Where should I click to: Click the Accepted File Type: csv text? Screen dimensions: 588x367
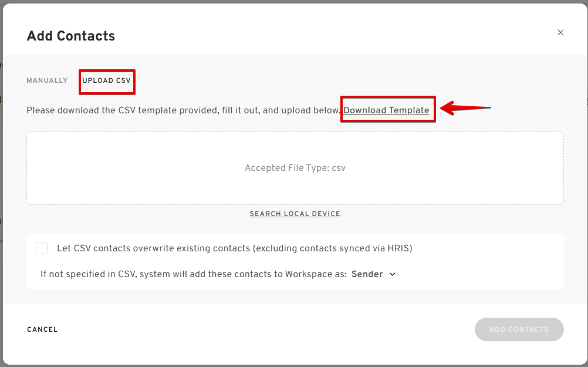(x=295, y=168)
